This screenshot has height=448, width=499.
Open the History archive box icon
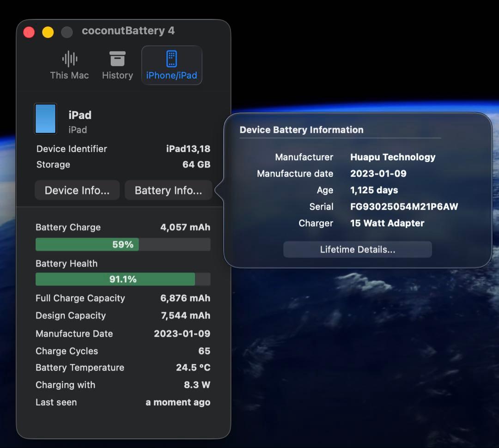117,58
